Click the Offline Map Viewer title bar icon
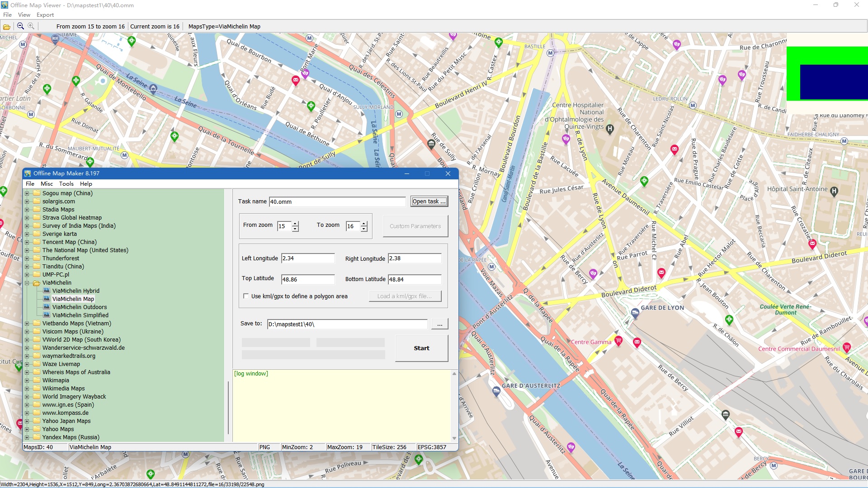 [x=5, y=5]
